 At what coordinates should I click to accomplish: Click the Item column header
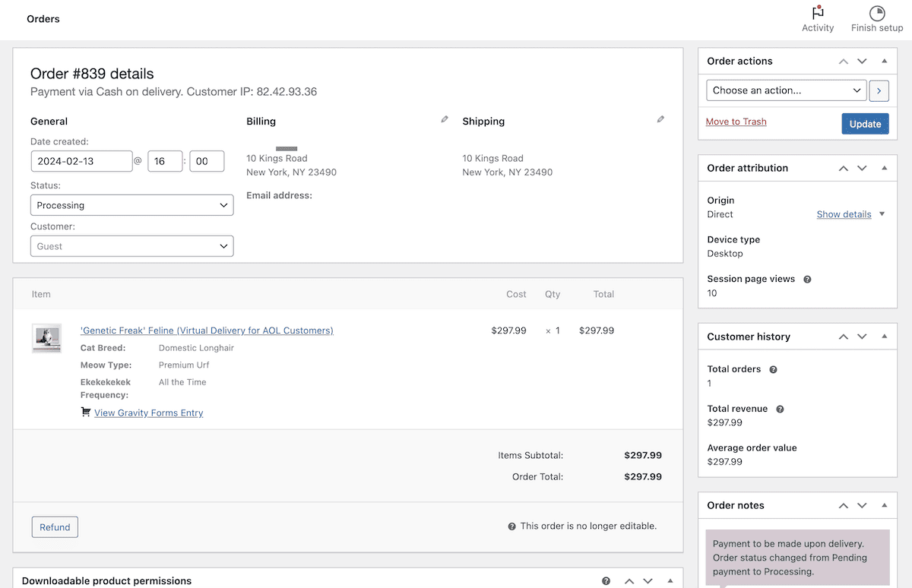pyautogui.click(x=41, y=294)
